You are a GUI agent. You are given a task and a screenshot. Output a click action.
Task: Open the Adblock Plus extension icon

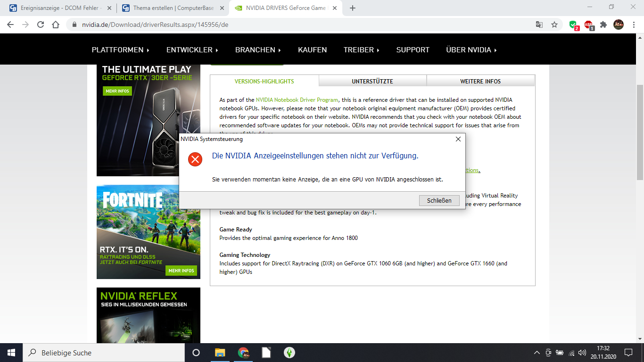click(x=589, y=25)
